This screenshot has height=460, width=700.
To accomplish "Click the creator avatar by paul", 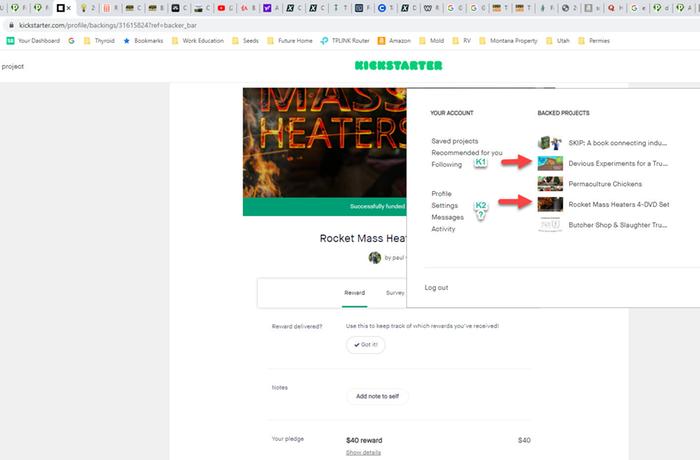I will (x=375, y=257).
